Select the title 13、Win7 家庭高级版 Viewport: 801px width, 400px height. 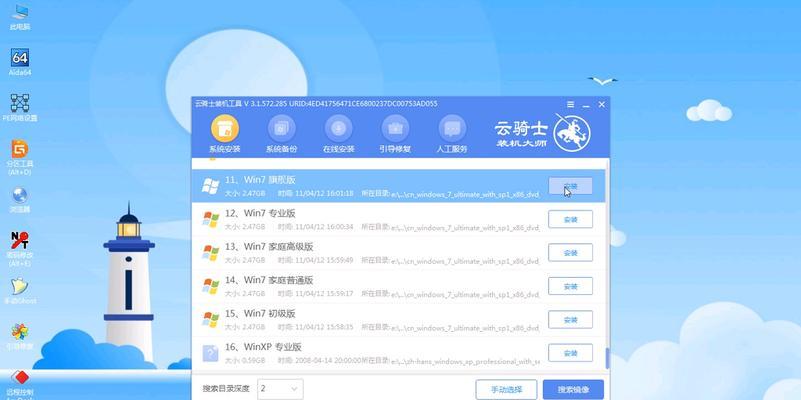pyautogui.click(x=269, y=247)
